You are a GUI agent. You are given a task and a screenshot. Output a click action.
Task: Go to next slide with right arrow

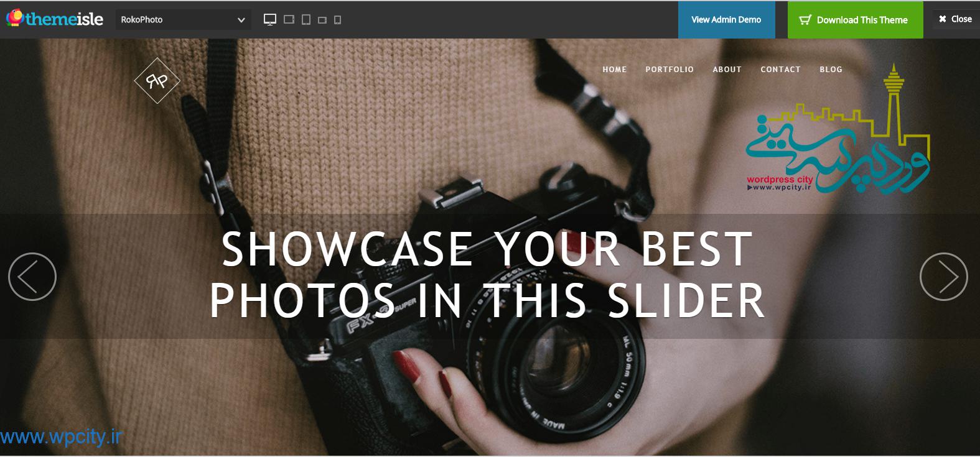(x=944, y=277)
